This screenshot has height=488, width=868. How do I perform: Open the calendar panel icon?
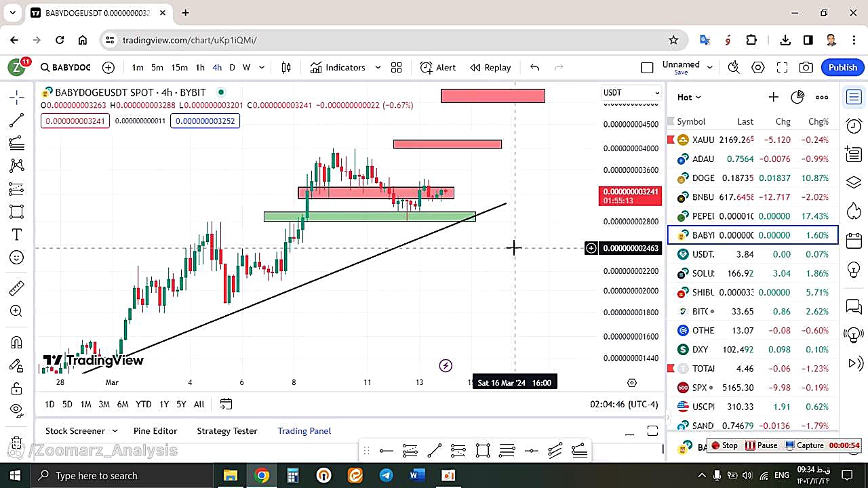pyautogui.click(x=854, y=241)
